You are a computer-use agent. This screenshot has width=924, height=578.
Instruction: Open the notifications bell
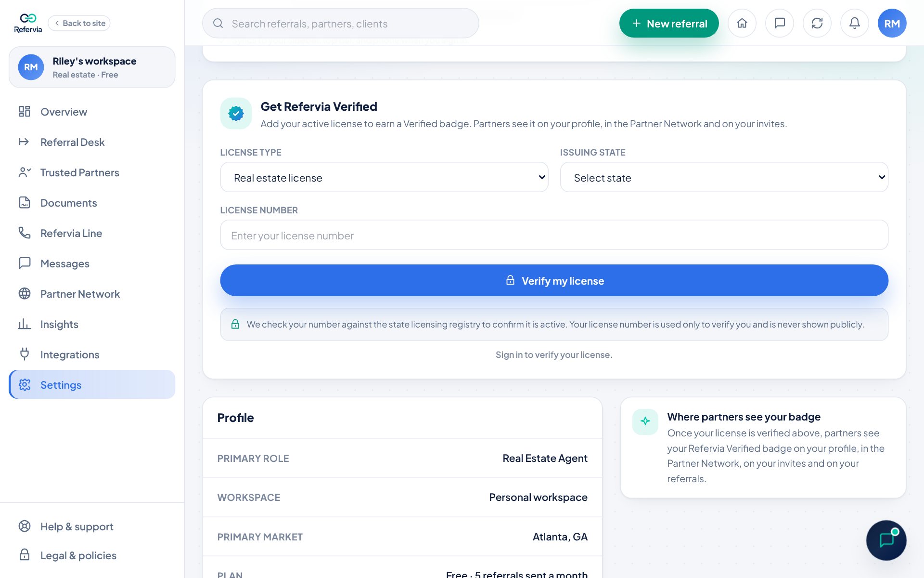855,23
